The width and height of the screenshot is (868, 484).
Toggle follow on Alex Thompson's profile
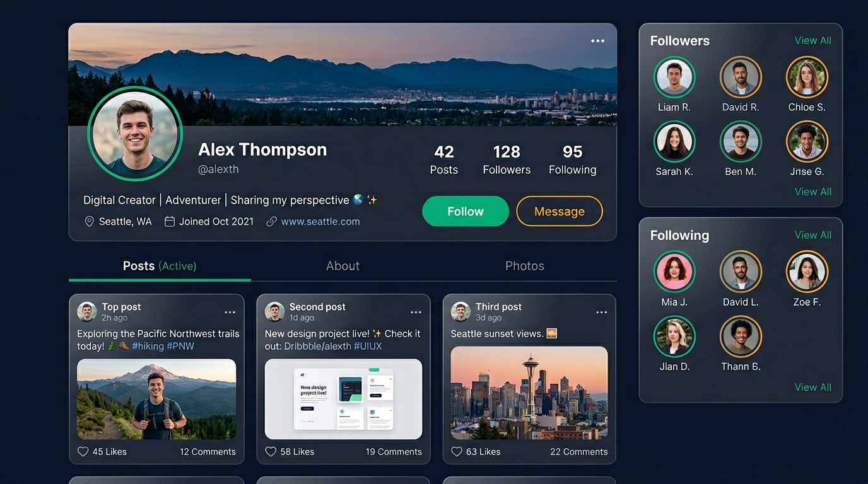(x=466, y=211)
